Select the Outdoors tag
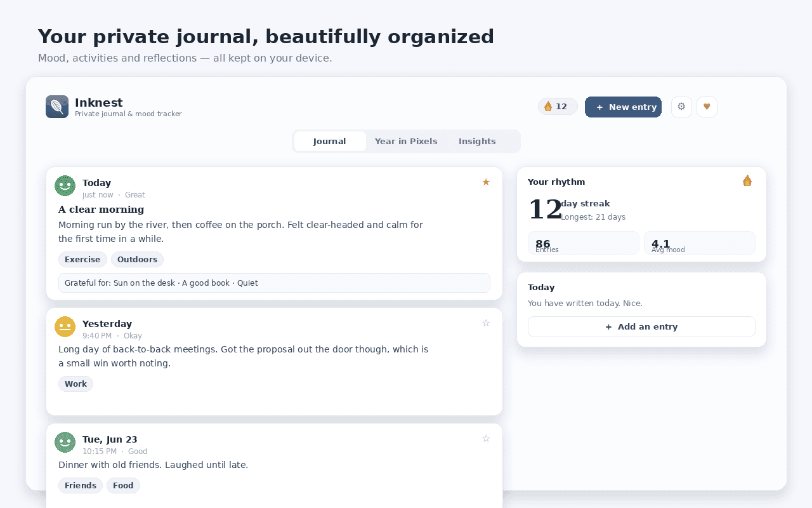812x508 pixels. tap(137, 259)
